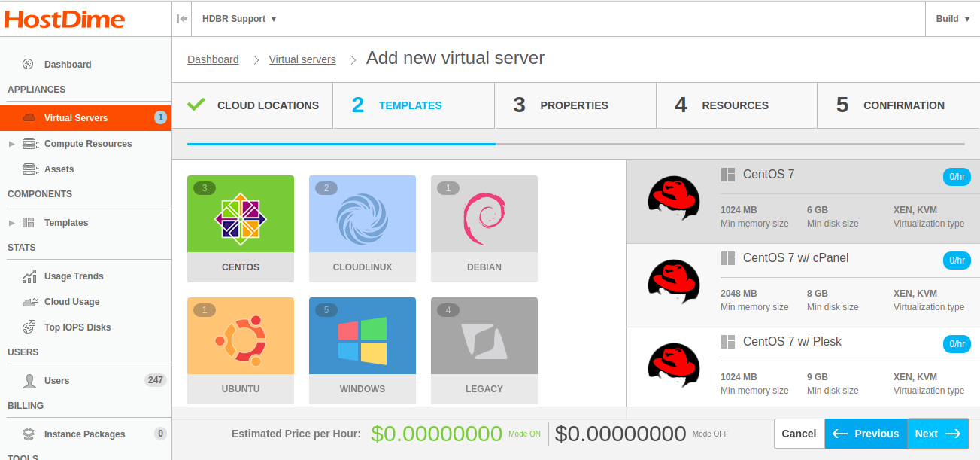Click the Virtual Servers cloud icon
Viewport: 980px width, 460px height.
tap(29, 117)
